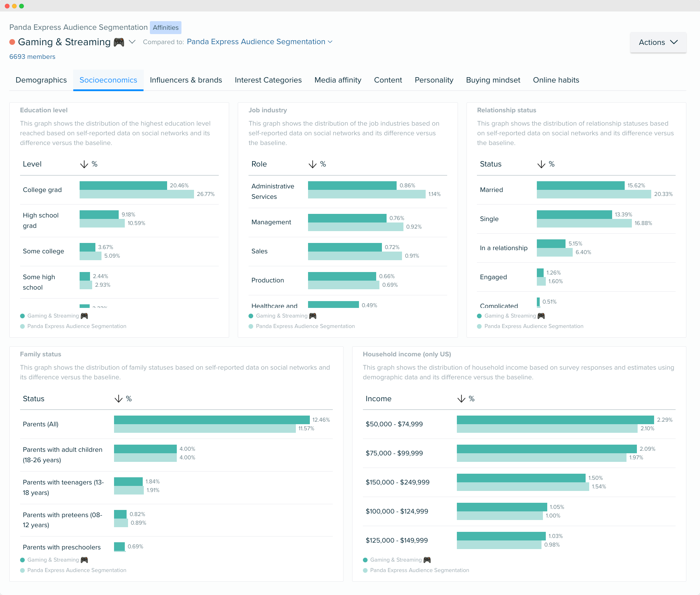The width and height of the screenshot is (700, 595).
Task: Click the Income column header
Action: click(x=378, y=399)
